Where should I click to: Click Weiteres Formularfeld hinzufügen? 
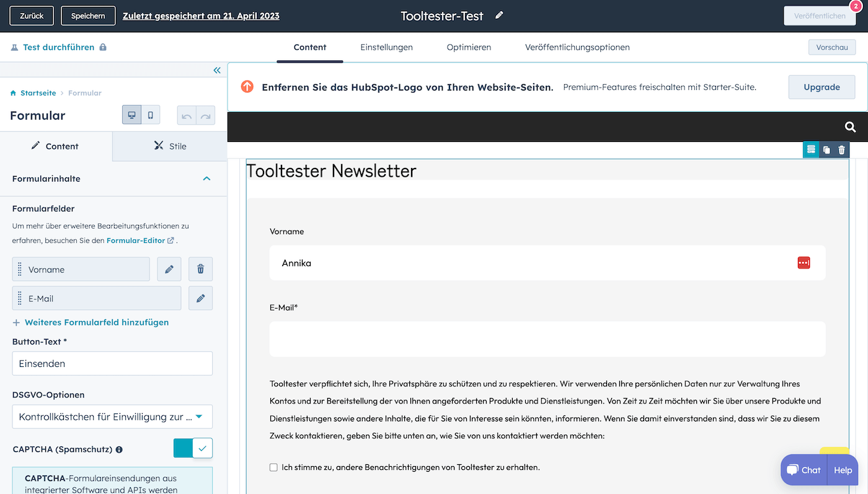click(x=91, y=322)
